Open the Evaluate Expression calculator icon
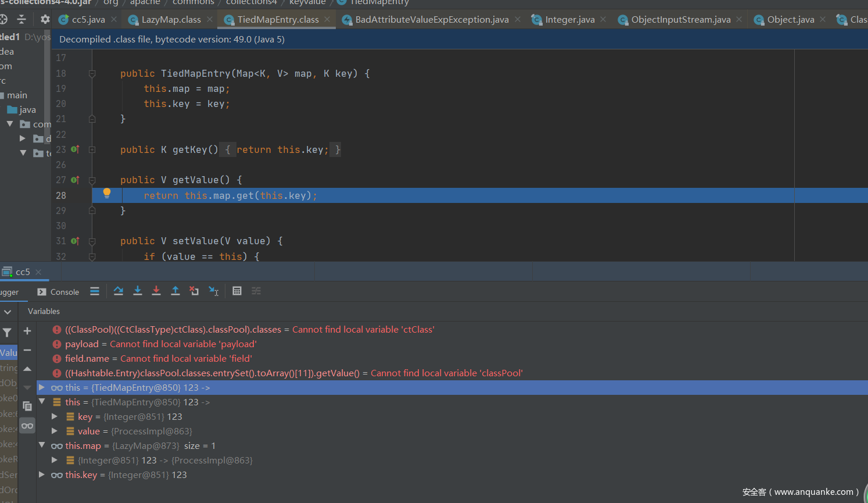Image resolution: width=868 pixels, height=503 pixels. pyautogui.click(x=237, y=291)
